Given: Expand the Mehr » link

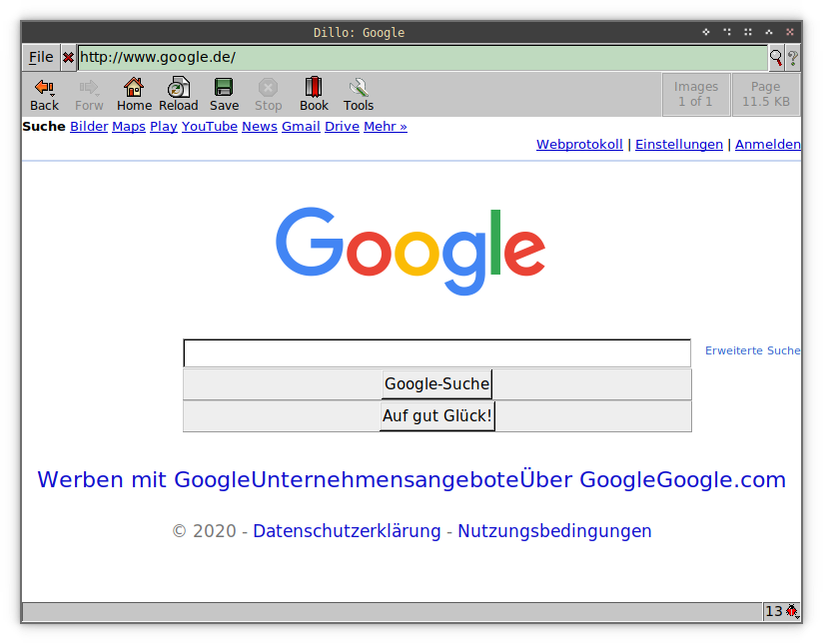Looking at the screenshot, I should click(386, 127).
